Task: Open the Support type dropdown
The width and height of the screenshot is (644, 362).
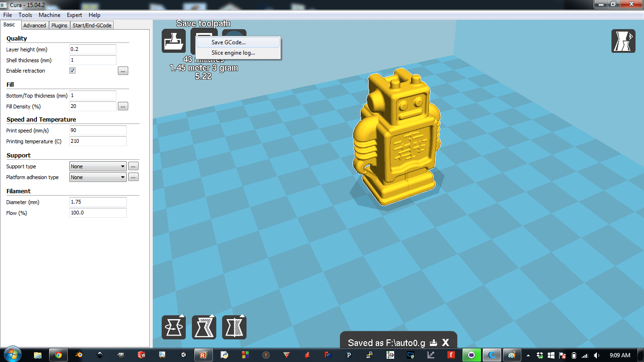Action: coord(98,166)
